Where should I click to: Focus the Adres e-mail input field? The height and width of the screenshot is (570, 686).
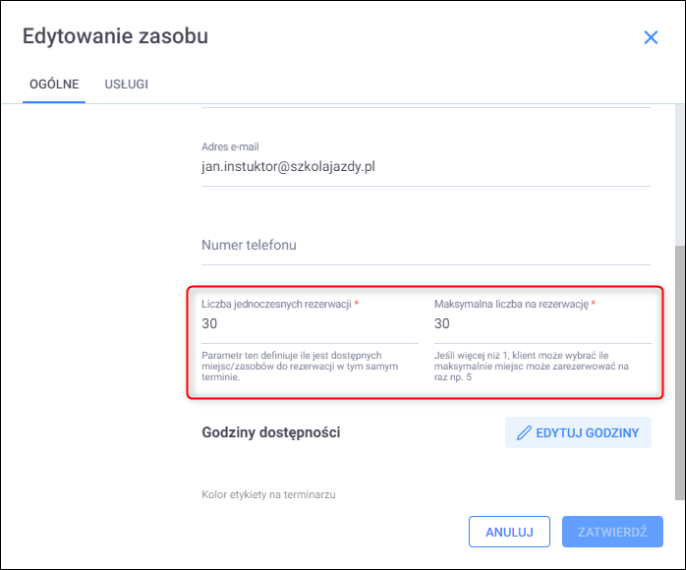[425, 168]
